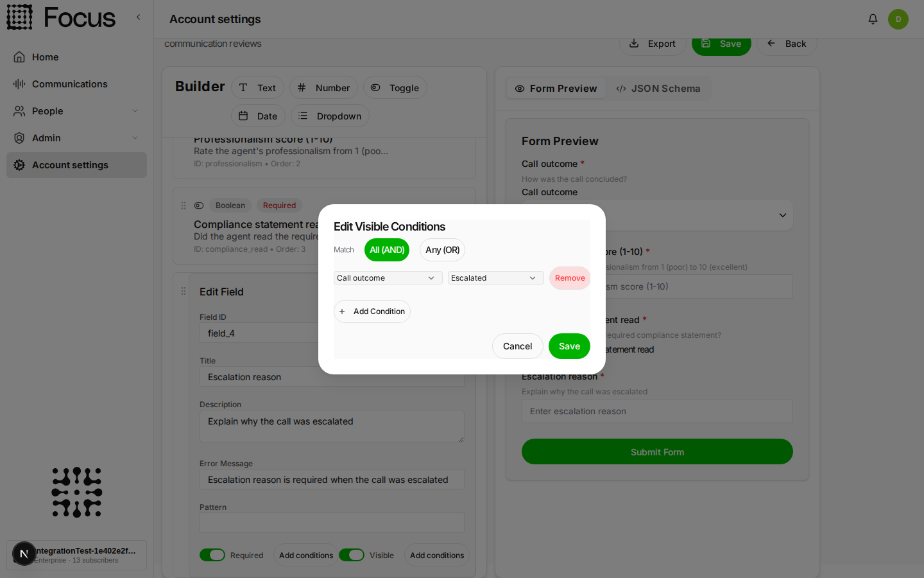Click the N organization avatar icon
This screenshot has height=578, width=924.
coord(24,554)
